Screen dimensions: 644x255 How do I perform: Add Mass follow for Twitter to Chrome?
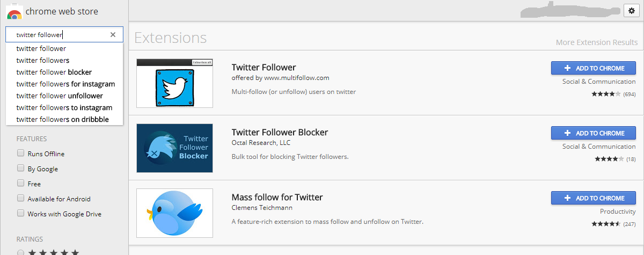(593, 198)
